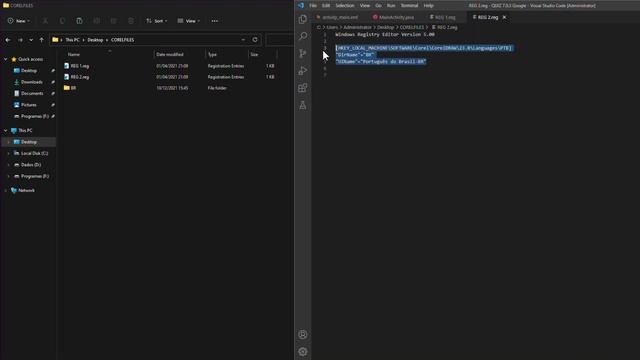The width and height of the screenshot is (640, 360).
Task: Open the File menu in VS Code
Action: 313,6
